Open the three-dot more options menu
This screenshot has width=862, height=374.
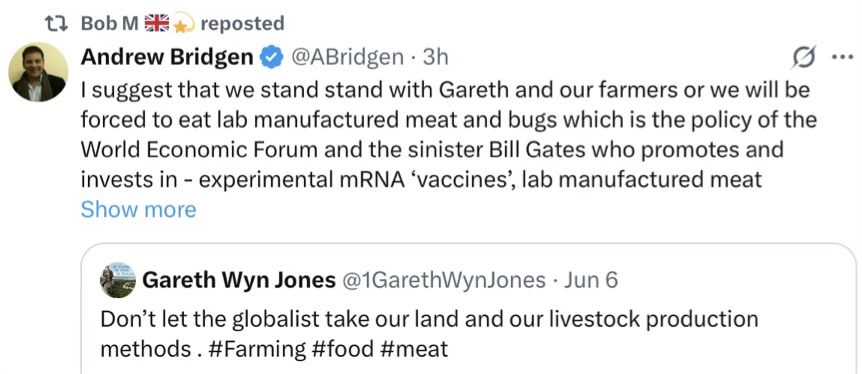pos(842,56)
